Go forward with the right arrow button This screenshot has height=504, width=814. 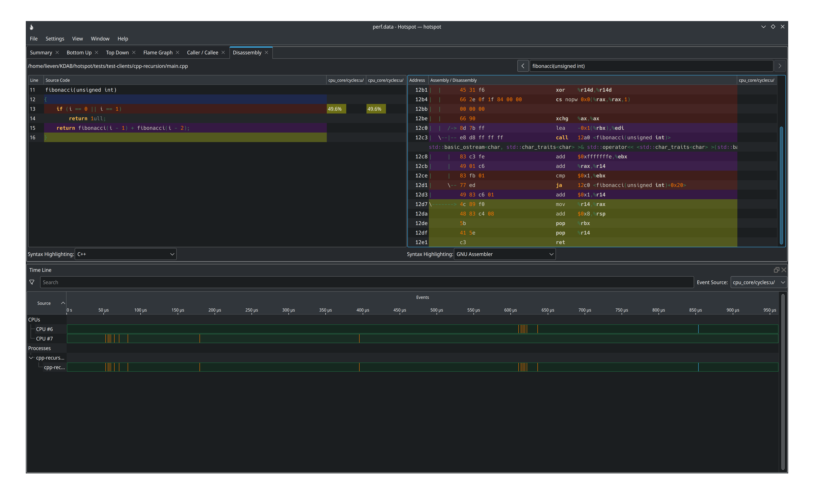tap(780, 66)
